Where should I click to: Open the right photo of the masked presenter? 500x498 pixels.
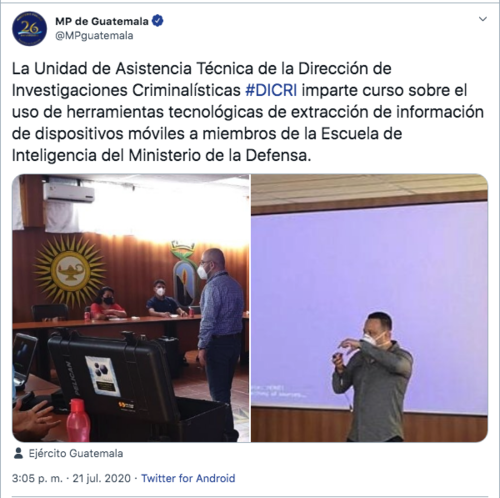click(x=369, y=308)
